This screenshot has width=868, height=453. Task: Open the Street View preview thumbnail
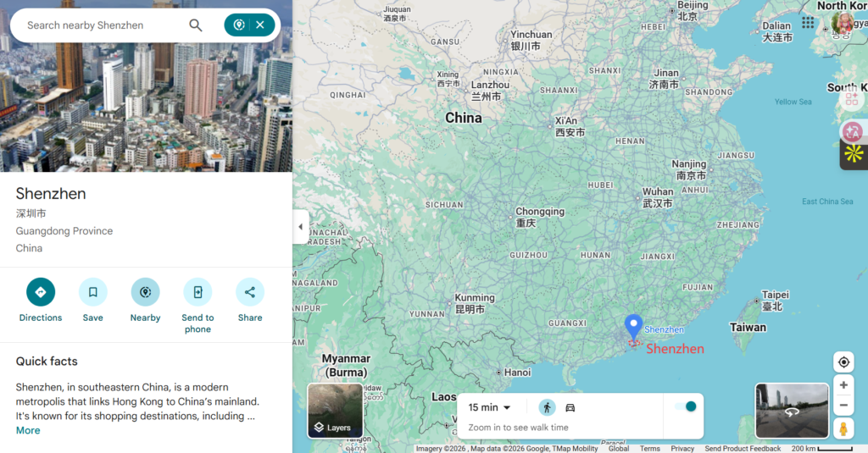792,411
